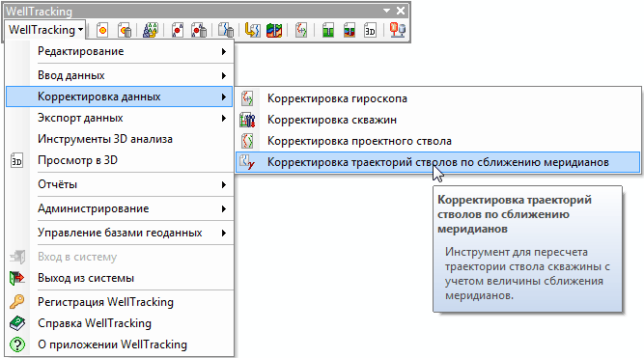Expand the arrow next to Корректировка данных
Screen dimensions: 644x358
point(224,96)
